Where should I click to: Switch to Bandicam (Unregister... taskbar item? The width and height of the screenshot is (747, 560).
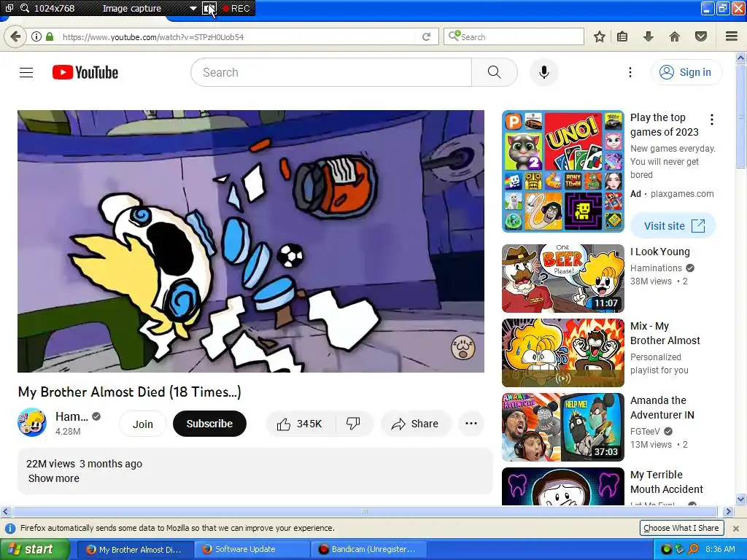[368, 550]
